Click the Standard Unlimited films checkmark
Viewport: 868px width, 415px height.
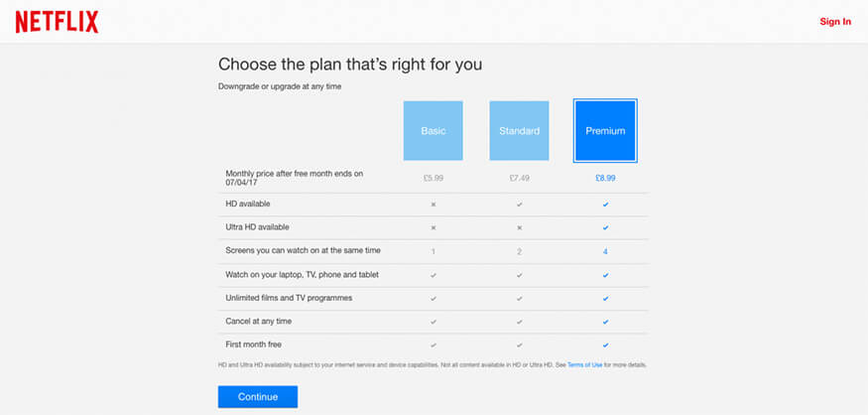(x=519, y=299)
